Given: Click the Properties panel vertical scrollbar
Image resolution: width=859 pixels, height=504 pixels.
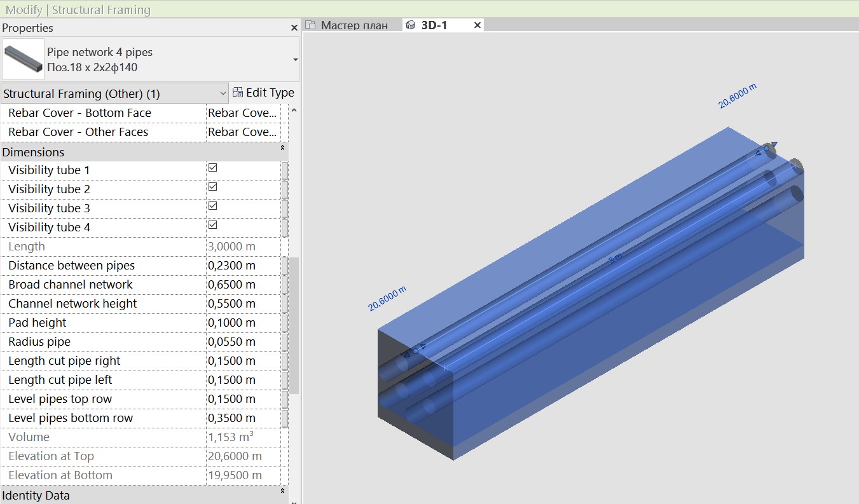Looking at the screenshot, I should coord(294,325).
